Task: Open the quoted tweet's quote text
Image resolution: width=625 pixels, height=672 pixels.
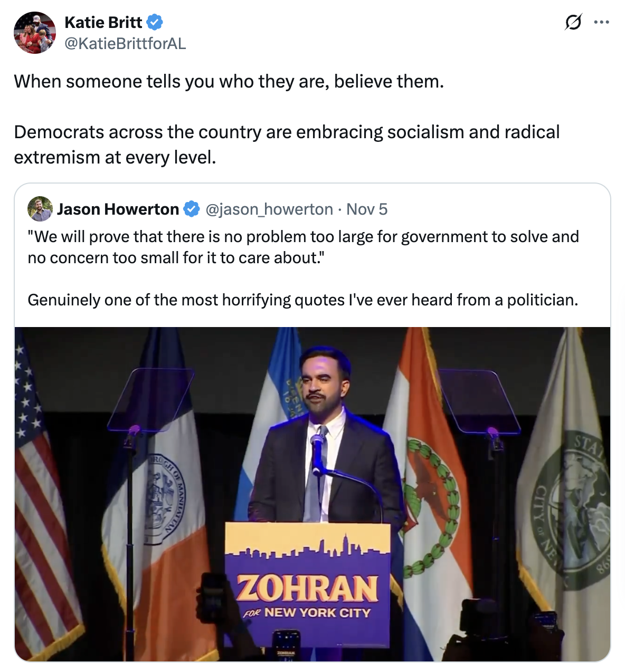Action: coord(303,247)
